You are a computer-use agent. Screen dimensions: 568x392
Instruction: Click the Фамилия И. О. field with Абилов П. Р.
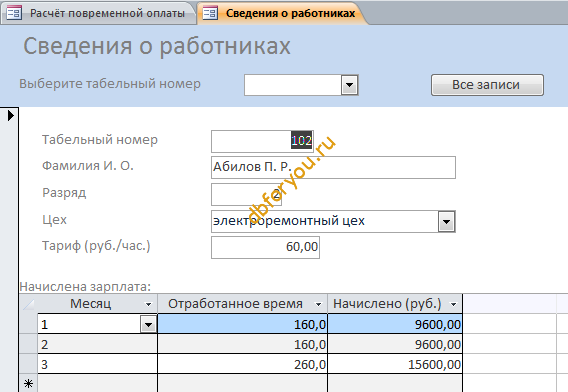click(x=333, y=167)
